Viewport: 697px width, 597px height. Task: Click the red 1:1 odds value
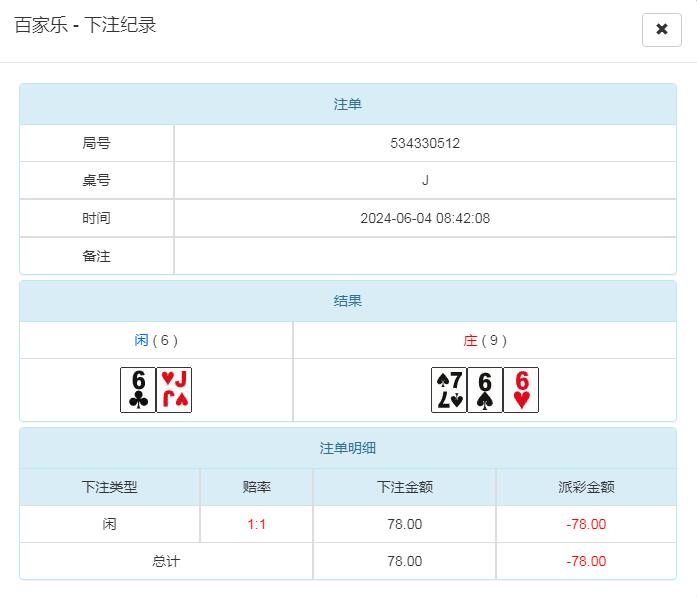(257, 524)
